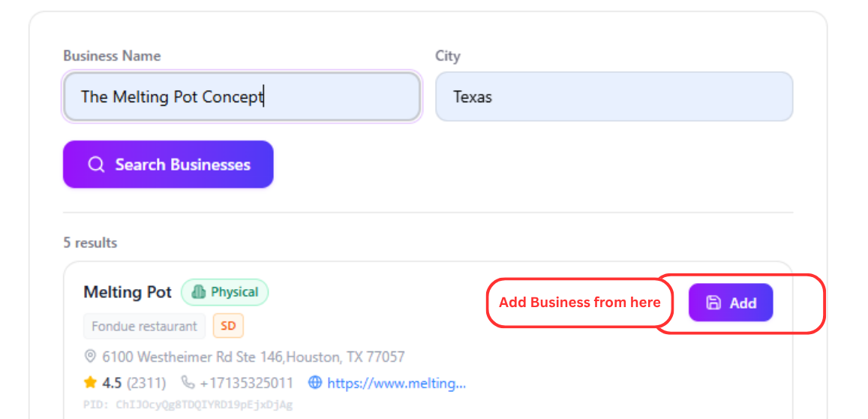
Task: Click the phone icon before the number
Action: click(188, 382)
